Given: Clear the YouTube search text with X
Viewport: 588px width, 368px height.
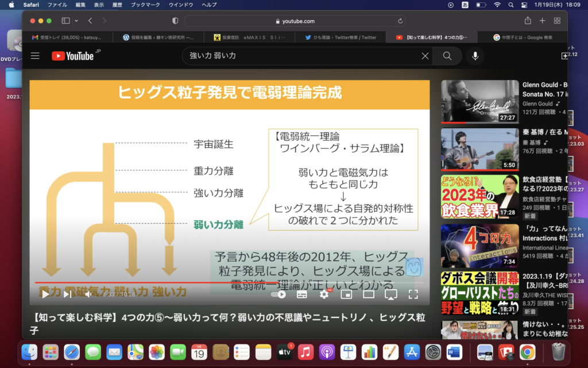Looking at the screenshot, I should tap(425, 56).
